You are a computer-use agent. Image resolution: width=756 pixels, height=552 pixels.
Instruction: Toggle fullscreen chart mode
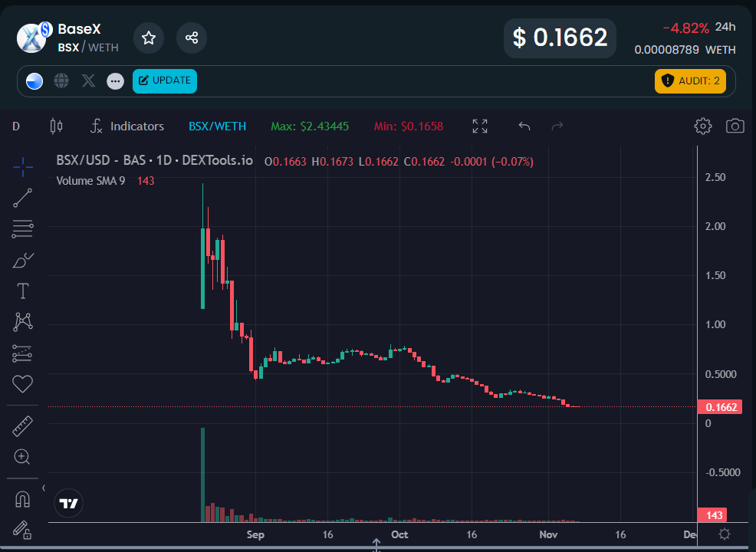(480, 127)
